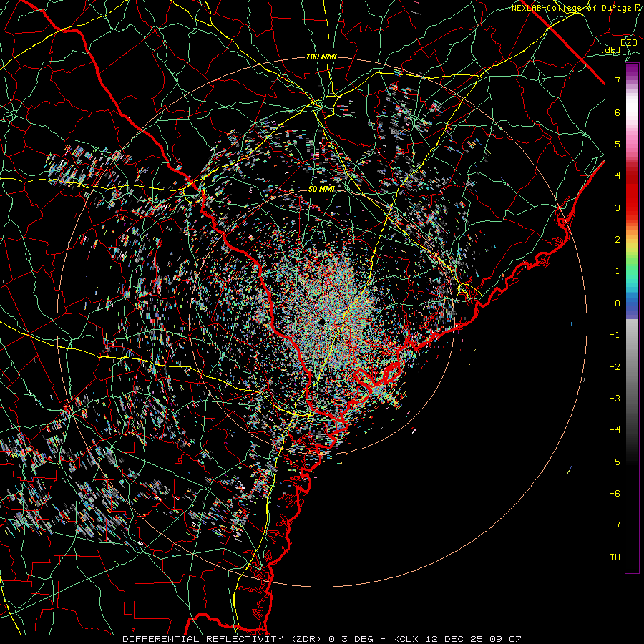Click the "1" value on the color scale

coord(618,271)
